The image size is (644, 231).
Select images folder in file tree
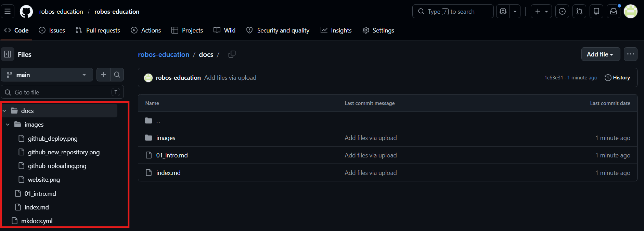34,125
